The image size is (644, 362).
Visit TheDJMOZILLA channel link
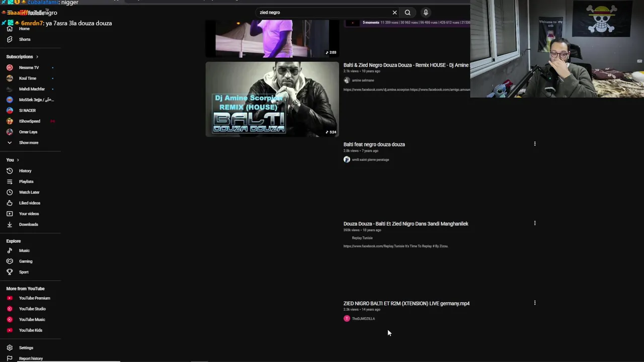(363, 319)
